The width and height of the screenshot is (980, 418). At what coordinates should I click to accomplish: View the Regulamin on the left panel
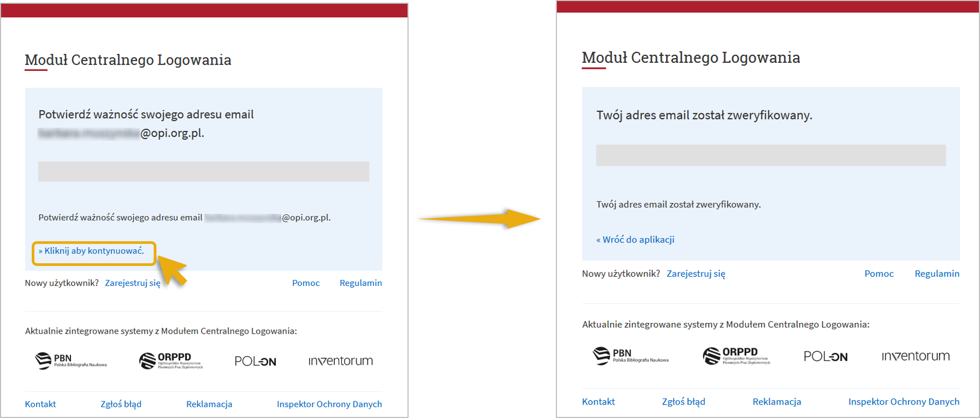pyautogui.click(x=360, y=283)
